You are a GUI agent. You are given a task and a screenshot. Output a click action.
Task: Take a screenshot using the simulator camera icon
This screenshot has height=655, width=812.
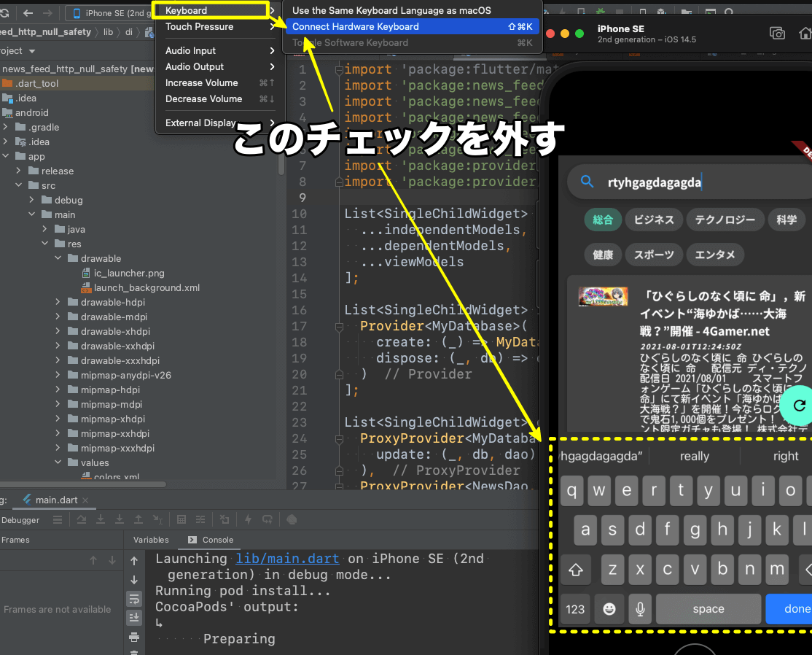(x=777, y=33)
